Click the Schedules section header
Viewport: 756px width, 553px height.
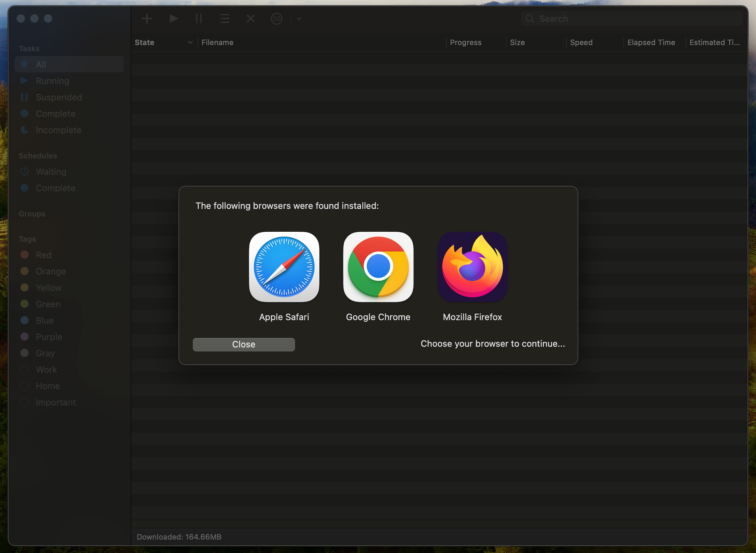38,156
